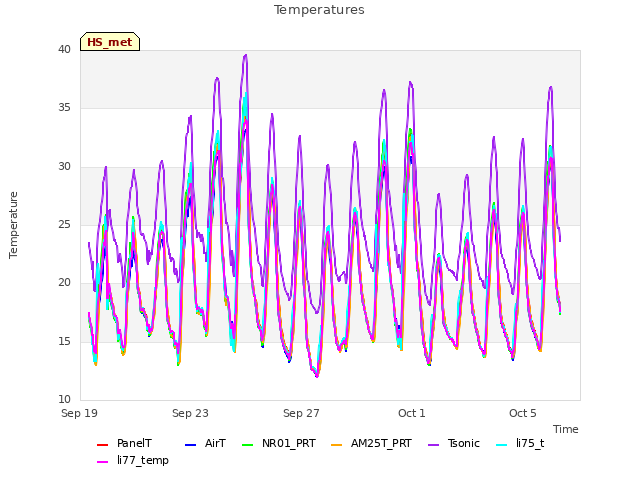Toggle the li77_temp legend entry

tap(133, 460)
